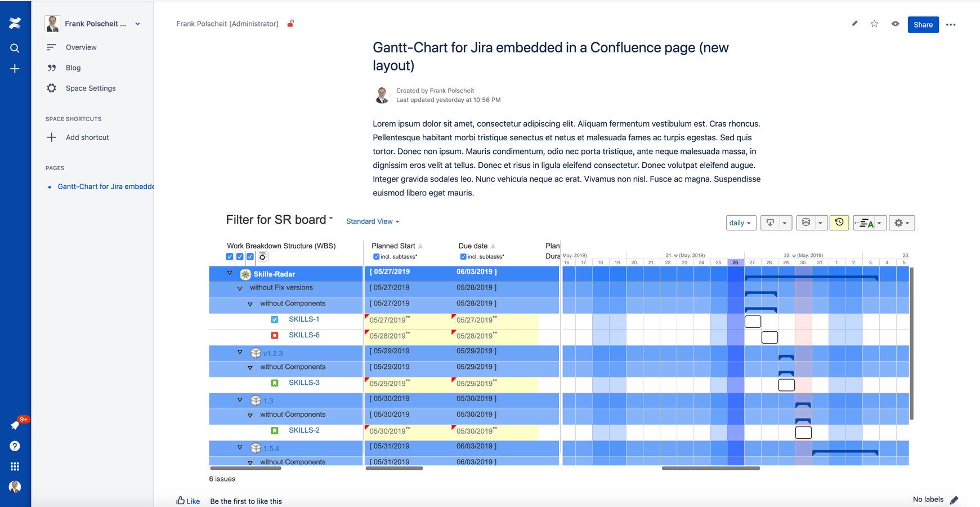Click the 1.3 version box icon
Screen dimensions: 980x507
256,401
